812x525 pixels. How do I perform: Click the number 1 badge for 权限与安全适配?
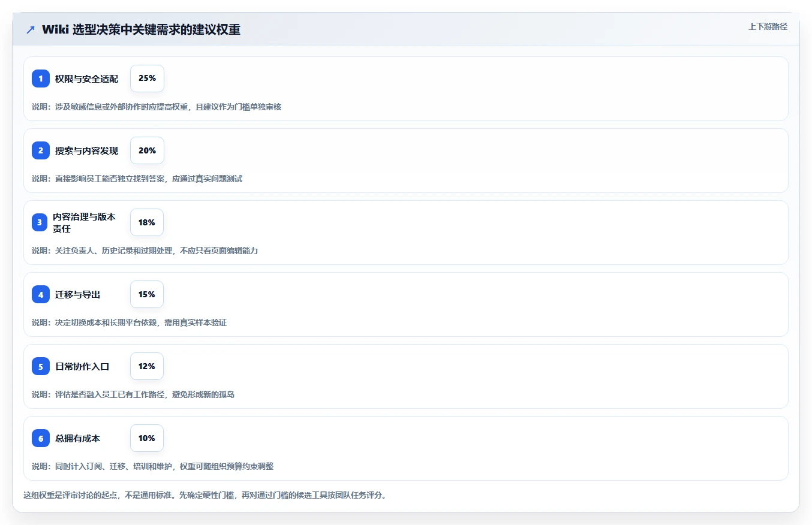click(x=41, y=79)
